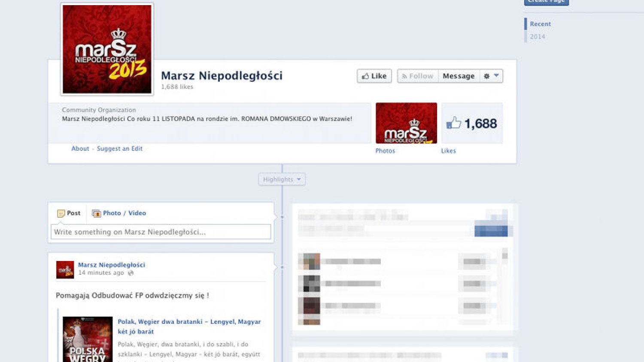Expand the Highlights dropdown
This screenshot has height=362, width=644.
click(282, 179)
